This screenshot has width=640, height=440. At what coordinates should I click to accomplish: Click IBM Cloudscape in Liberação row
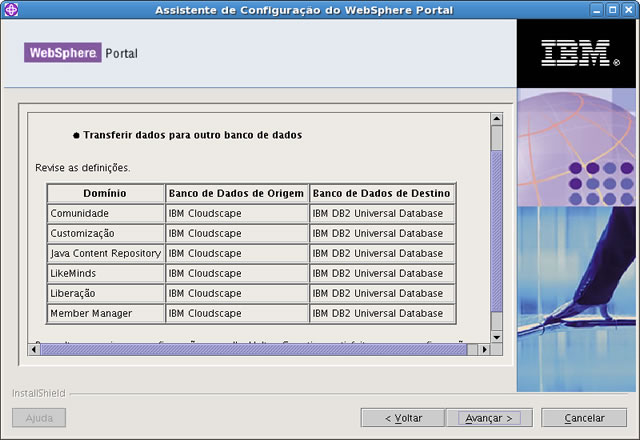[236, 293]
